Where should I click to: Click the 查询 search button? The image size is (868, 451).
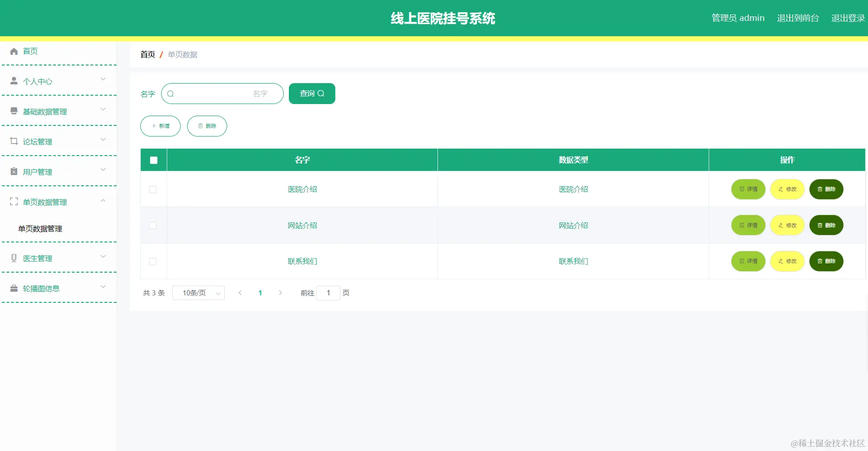point(312,93)
